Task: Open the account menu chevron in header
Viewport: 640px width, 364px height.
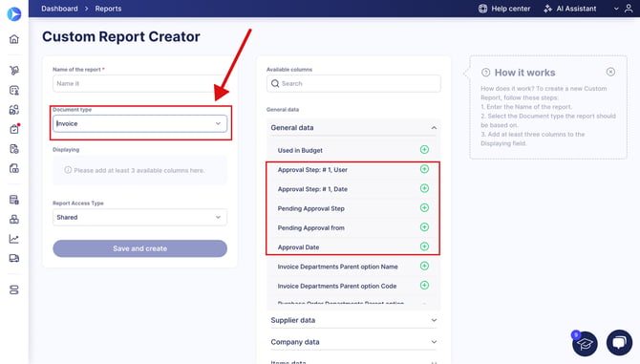Action: click(x=616, y=9)
